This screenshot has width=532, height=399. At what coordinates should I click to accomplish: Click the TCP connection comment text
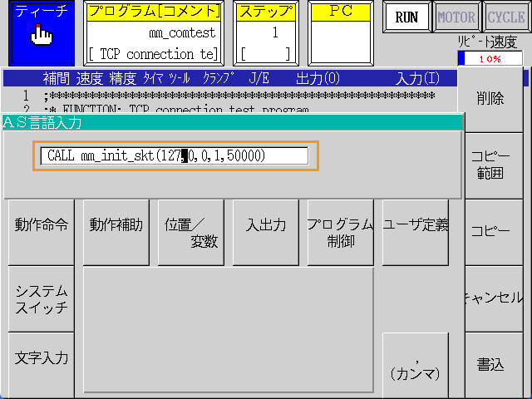click(x=153, y=54)
